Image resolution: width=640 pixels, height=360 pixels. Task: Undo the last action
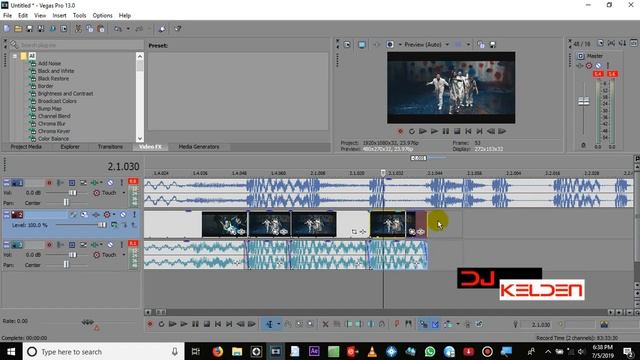point(118,29)
